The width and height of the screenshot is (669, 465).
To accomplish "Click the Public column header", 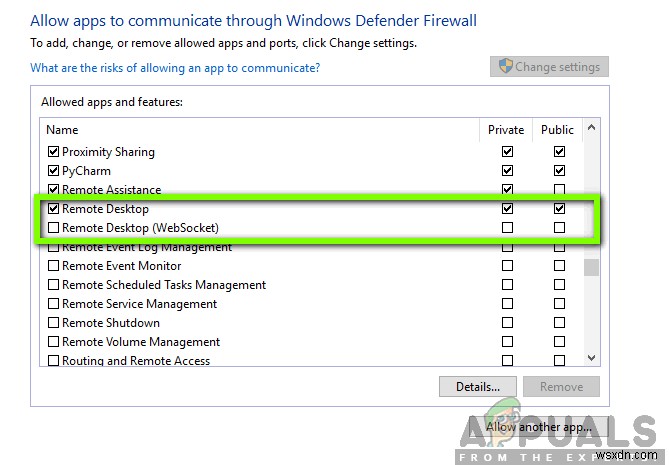I will tap(557, 130).
